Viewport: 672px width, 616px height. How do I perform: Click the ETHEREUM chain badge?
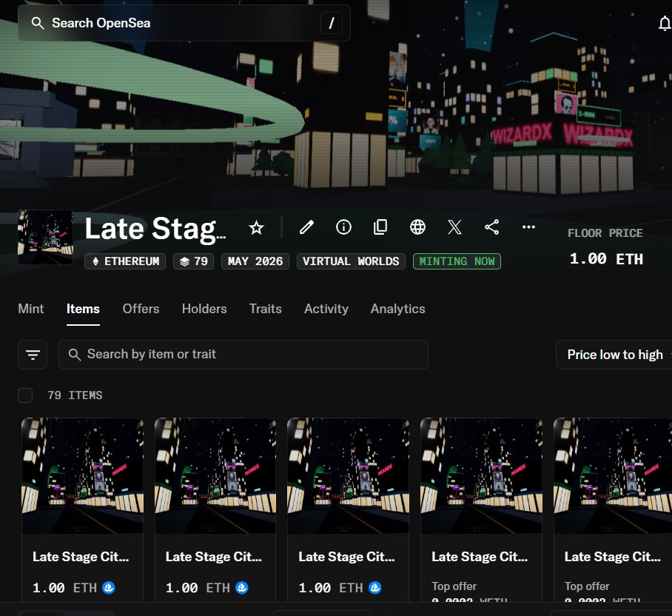pyautogui.click(x=125, y=261)
